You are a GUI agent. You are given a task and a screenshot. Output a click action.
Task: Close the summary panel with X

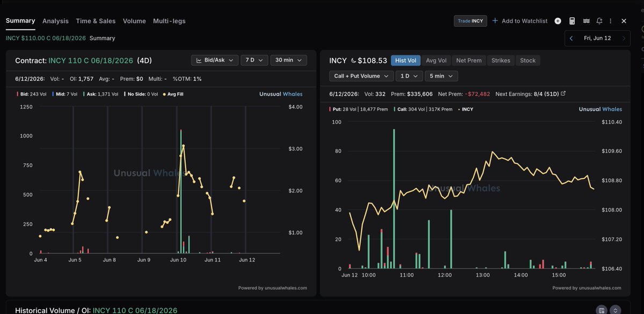coord(624,21)
